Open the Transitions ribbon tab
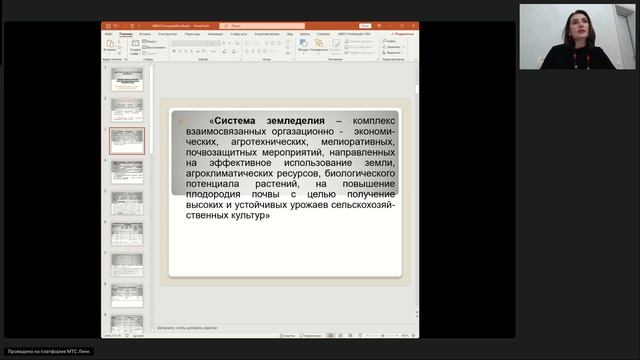 click(192, 34)
